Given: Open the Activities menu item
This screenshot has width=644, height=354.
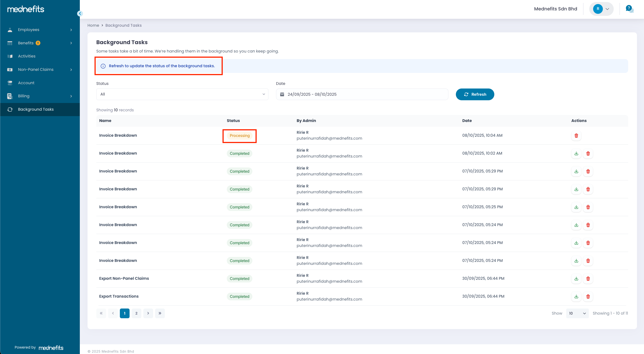Looking at the screenshot, I should pos(27,56).
